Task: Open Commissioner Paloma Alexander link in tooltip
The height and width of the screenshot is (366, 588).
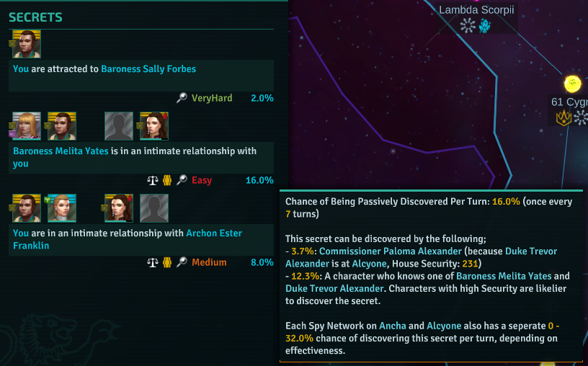Action: [x=391, y=251]
